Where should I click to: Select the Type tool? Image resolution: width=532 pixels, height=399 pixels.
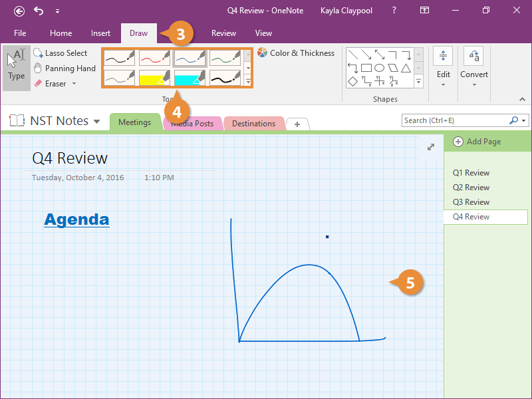tap(16, 67)
